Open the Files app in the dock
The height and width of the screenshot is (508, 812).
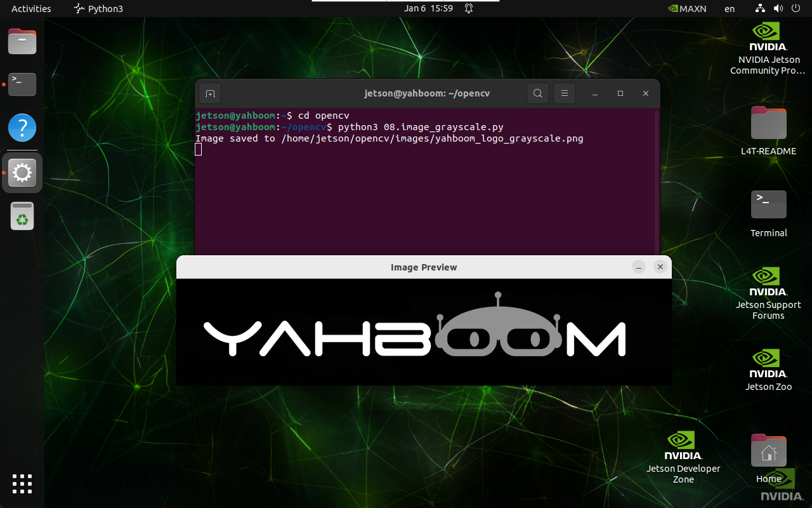point(22,42)
